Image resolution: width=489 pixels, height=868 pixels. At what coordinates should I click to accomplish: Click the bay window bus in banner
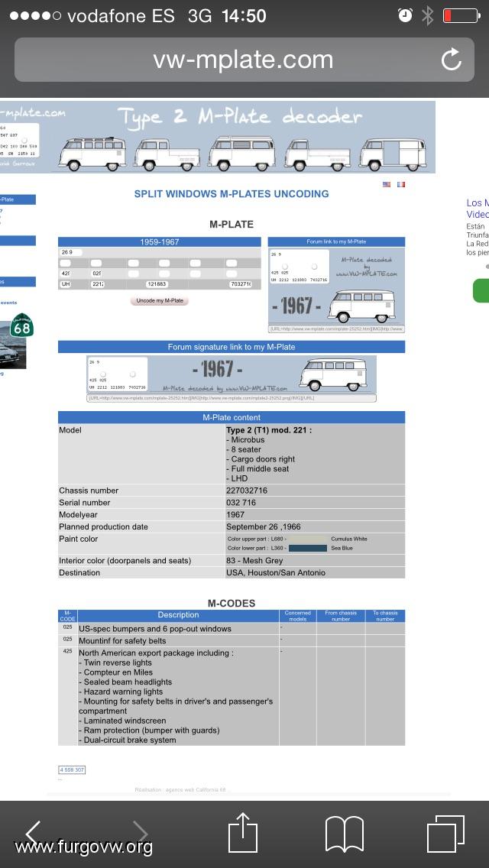point(242,153)
